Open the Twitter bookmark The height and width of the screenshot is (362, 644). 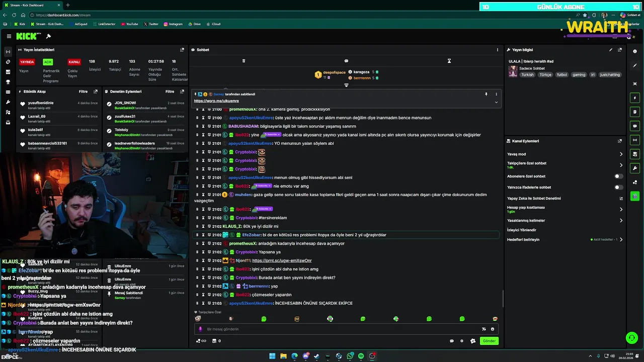click(151, 24)
